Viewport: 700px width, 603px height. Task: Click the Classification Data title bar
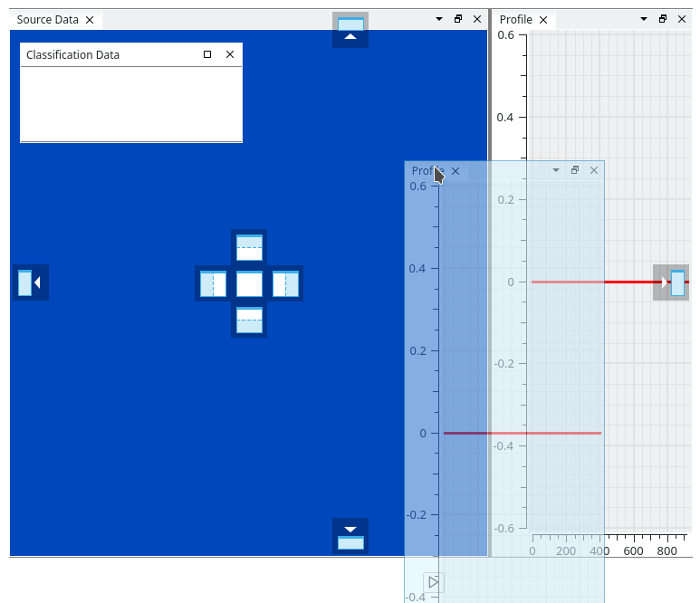[131, 55]
